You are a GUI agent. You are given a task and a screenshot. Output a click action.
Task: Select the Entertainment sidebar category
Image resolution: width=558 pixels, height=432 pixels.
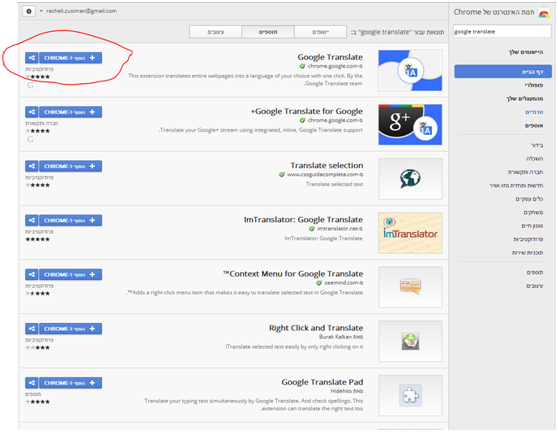(x=537, y=145)
